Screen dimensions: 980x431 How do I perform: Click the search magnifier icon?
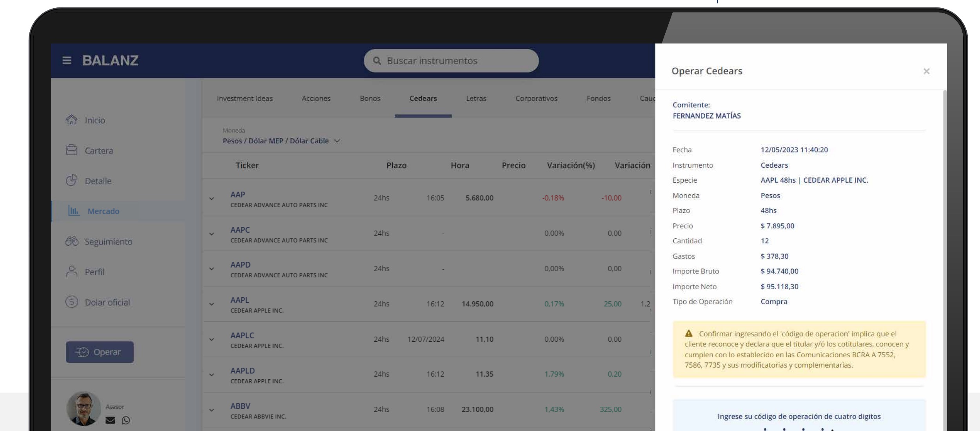pos(377,61)
